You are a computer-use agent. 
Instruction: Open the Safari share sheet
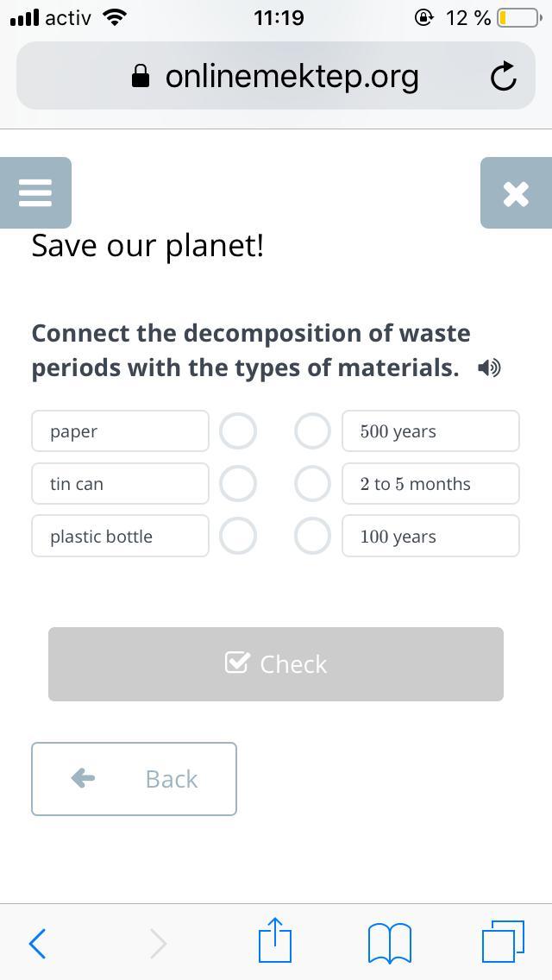tap(275, 940)
